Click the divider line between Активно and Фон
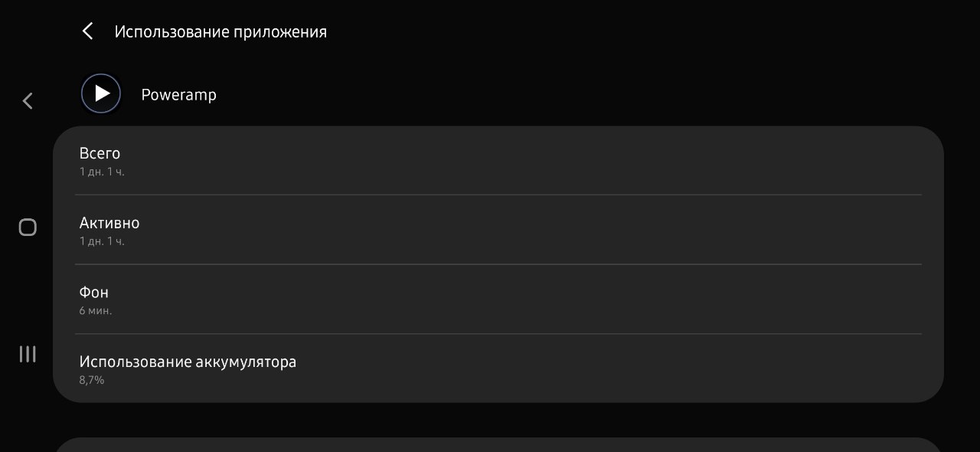The height and width of the screenshot is (452, 980). (498, 264)
